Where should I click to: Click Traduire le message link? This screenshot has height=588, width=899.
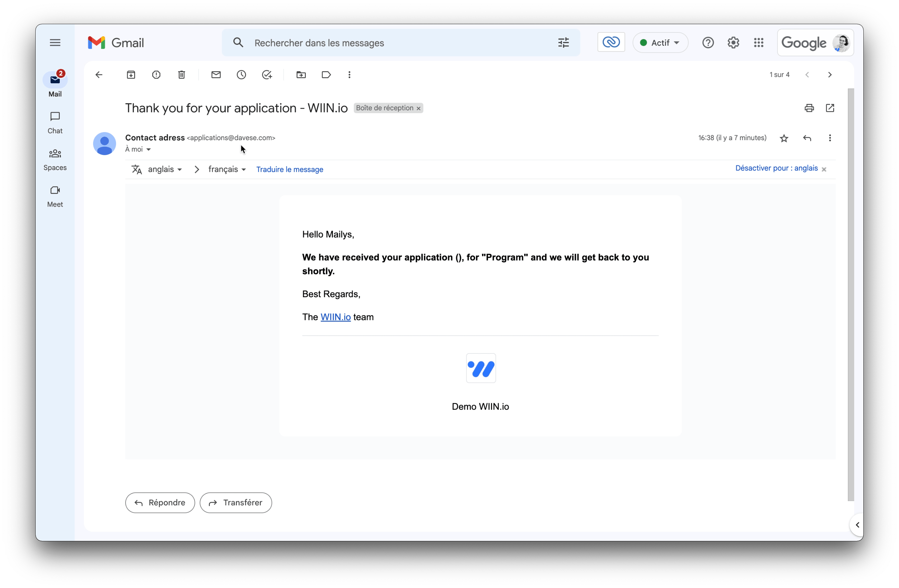pos(289,169)
